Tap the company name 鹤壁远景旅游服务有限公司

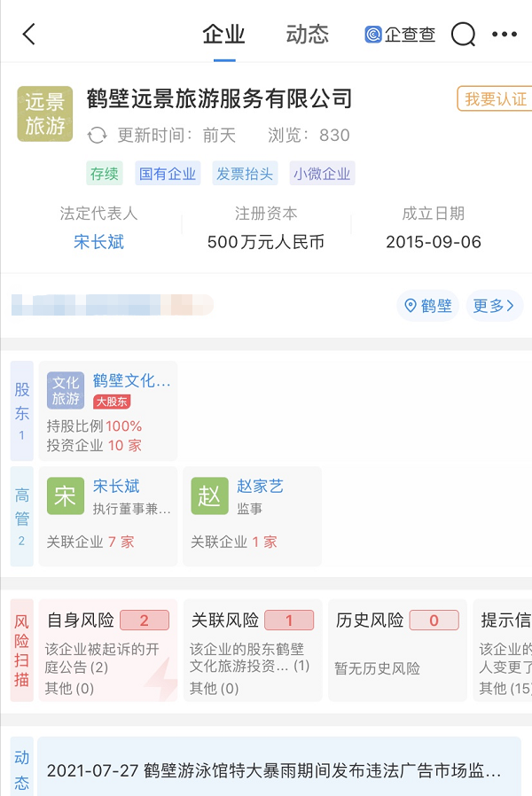219,98
